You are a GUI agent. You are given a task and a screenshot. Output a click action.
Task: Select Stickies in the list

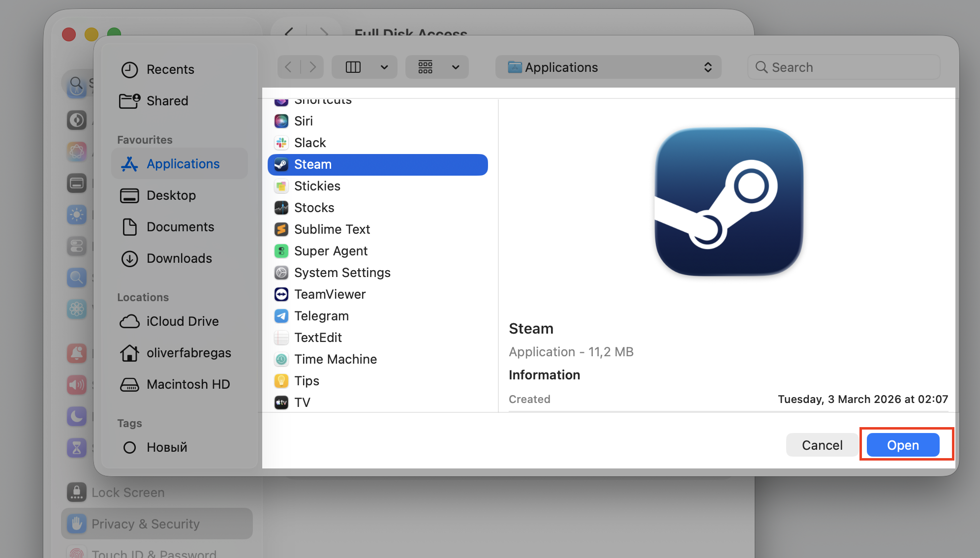click(x=378, y=186)
